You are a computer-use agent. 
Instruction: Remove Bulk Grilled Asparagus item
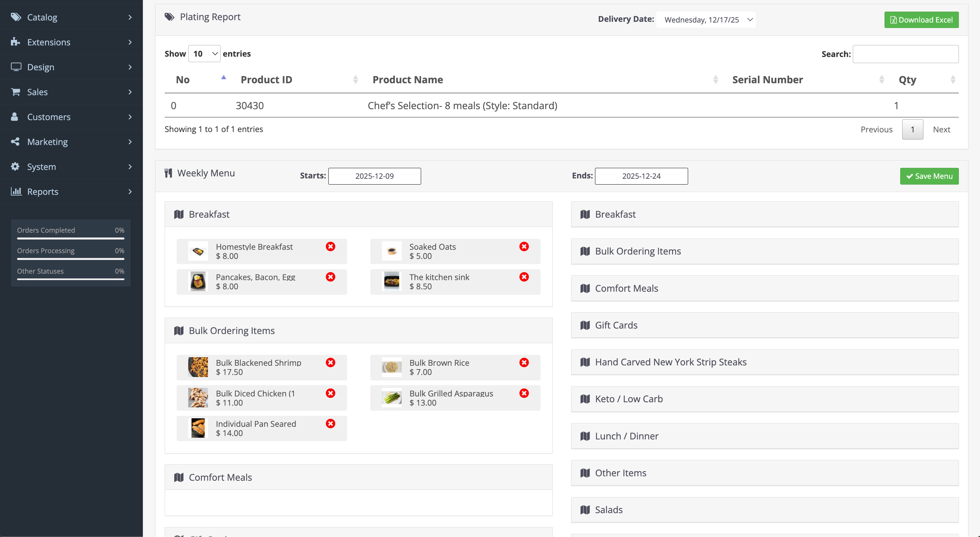(524, 393)
